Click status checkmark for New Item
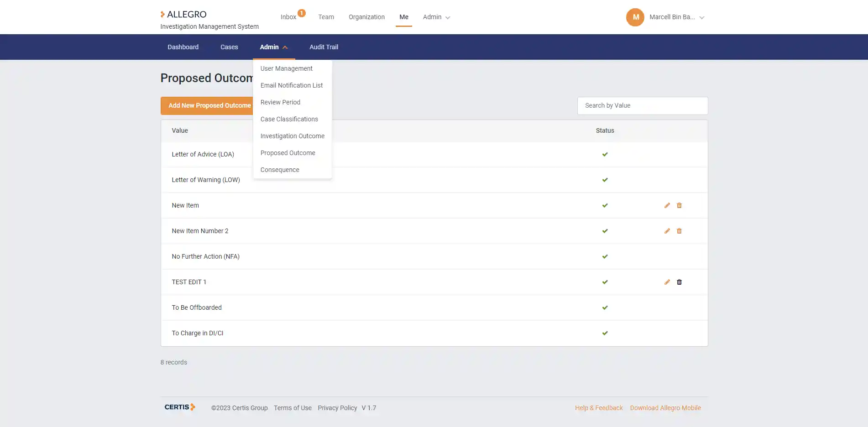 point(605,205)
